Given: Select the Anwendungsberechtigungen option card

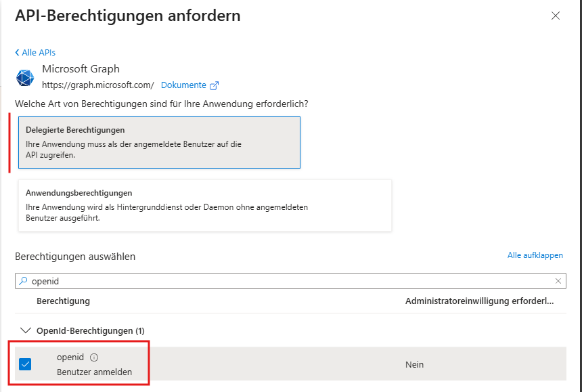Looking at the screenshot, I should (x=205, y=206).
